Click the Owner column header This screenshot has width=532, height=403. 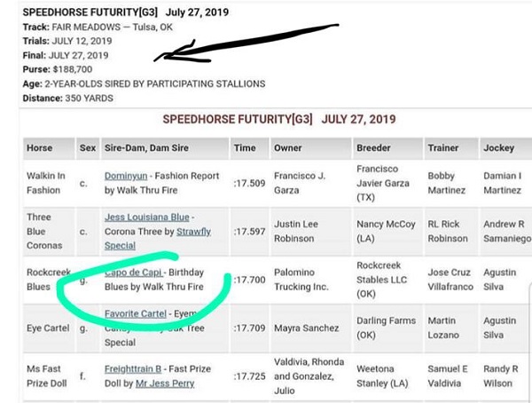click(311, 148)
